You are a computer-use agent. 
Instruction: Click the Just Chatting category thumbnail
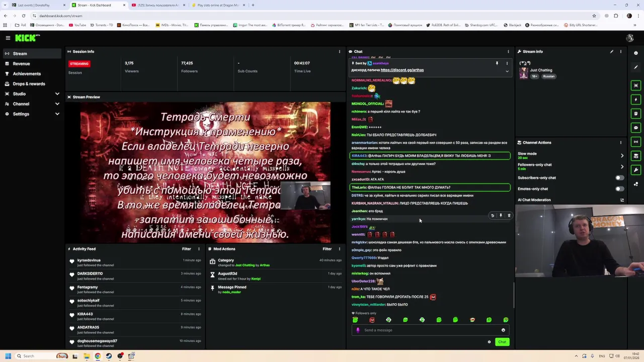click(x=524, y=73)
